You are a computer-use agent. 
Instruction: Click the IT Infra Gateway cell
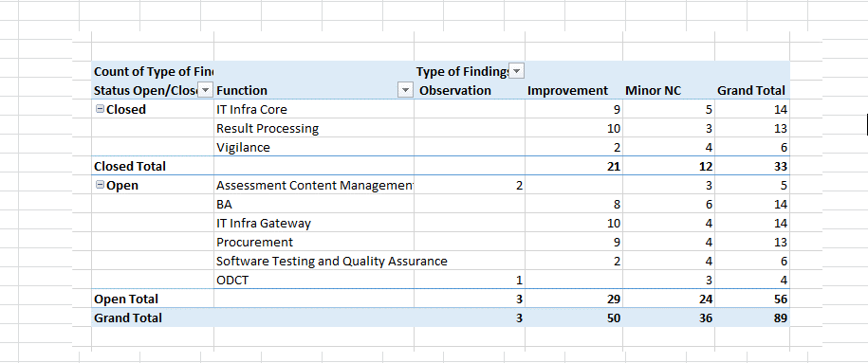point(314,223)
